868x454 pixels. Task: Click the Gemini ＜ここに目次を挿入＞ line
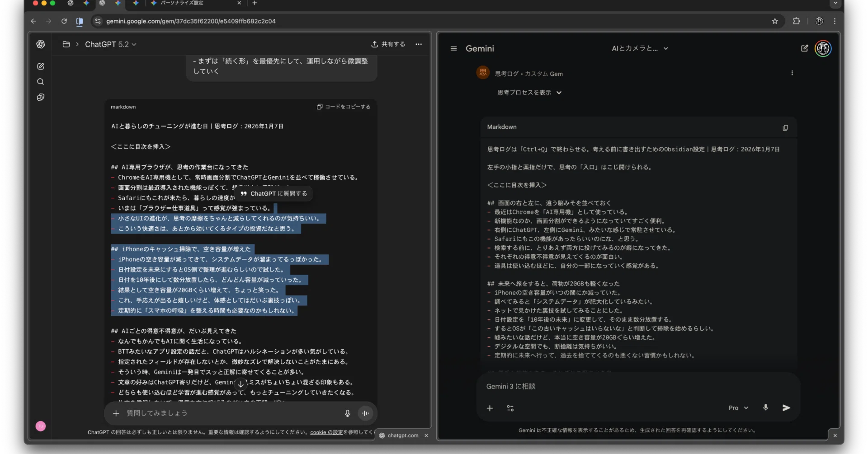[x=517, y=185]
